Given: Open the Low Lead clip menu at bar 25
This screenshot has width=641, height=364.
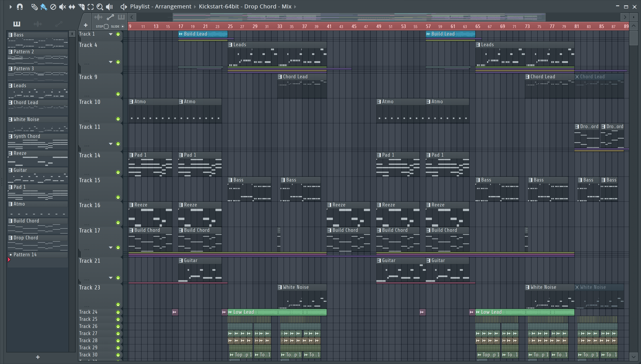Looking at the screenshot, I should pyautogui.click(x=230, y=312).
